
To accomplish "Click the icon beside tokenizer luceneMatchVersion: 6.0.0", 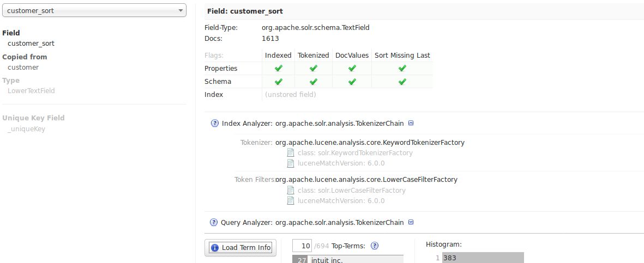I will (291, 163).
